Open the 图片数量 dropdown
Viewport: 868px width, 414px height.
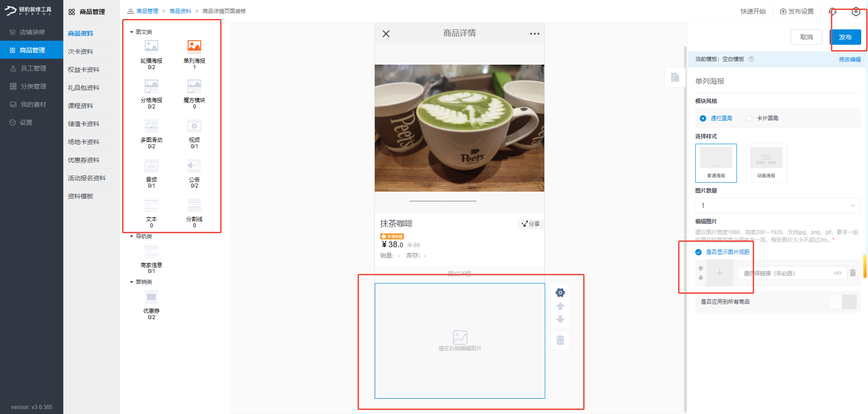(x=777, y=206)
